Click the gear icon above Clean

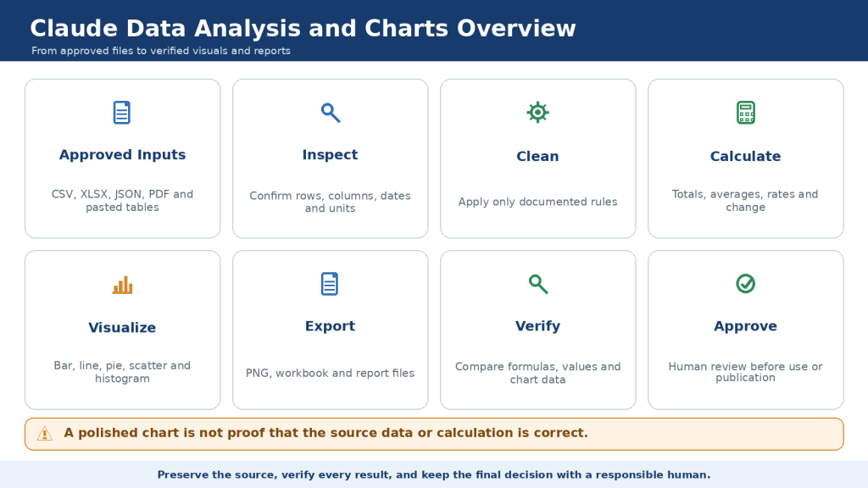coord(537,113)
